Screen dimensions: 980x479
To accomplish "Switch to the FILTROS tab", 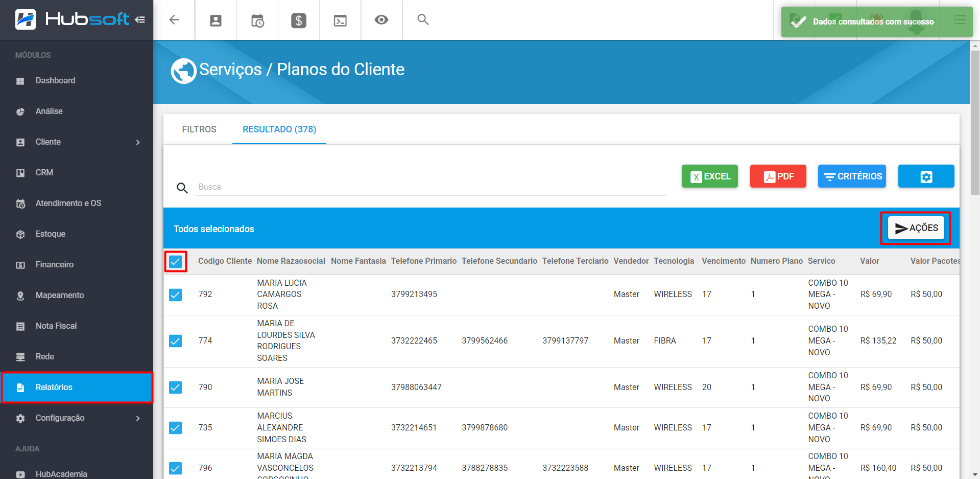I will point(199,129).
